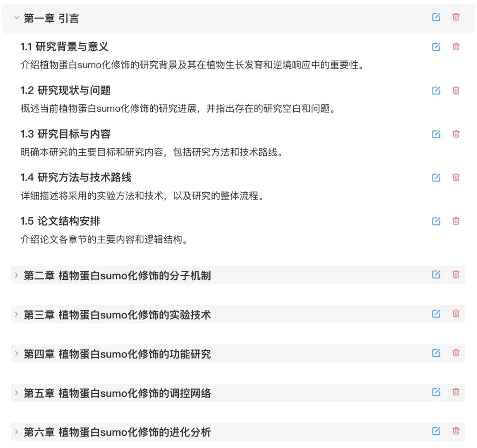Click the trash icon for 第三章 row

pos(456,313)
